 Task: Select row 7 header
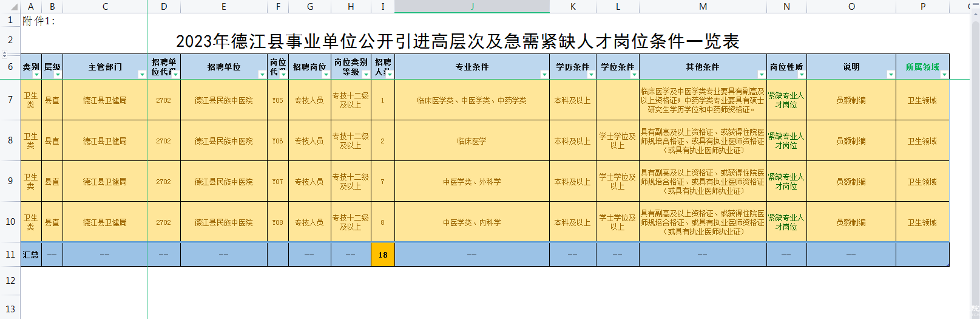10,100
